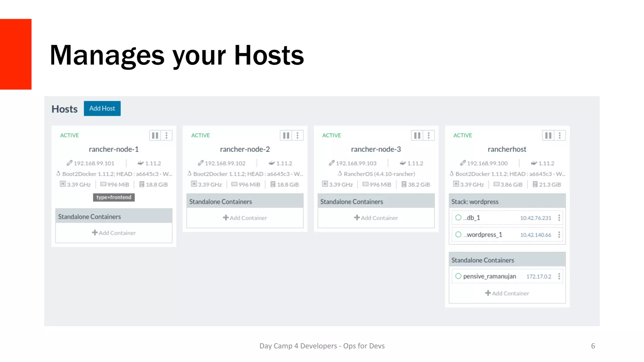644x362 pixels.
Task: Click the Hosts page heading
Action: (64, 109)
